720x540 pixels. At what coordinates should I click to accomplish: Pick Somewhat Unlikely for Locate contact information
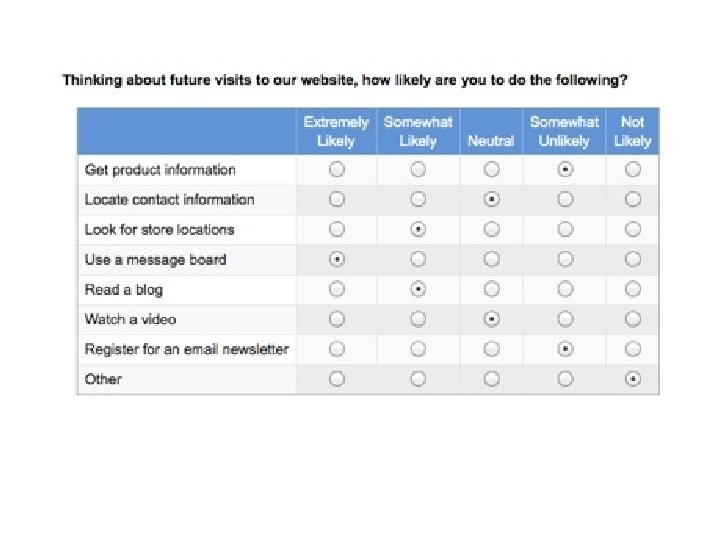pyautogui.click(x=565, y=200)
